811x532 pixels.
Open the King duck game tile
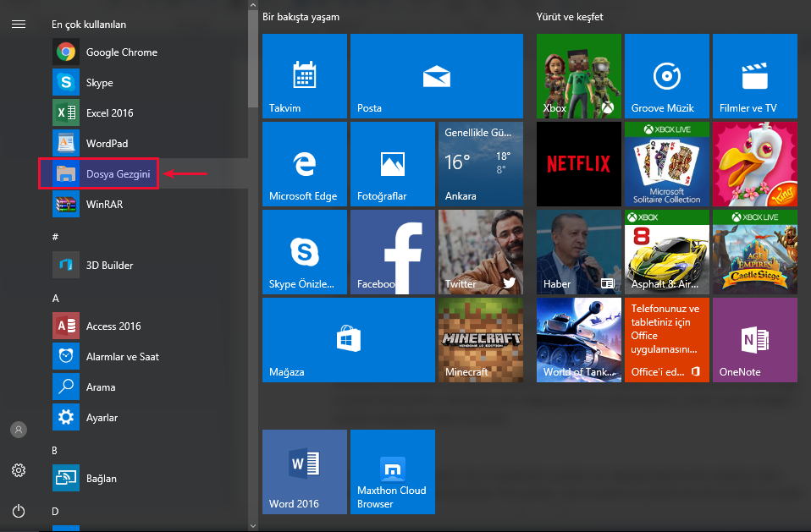point(754,164)
